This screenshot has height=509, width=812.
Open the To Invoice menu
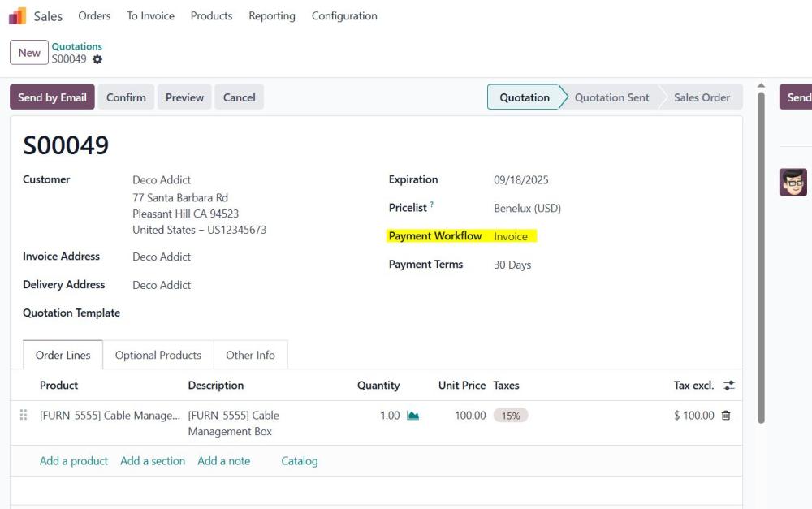pos(151,16)
